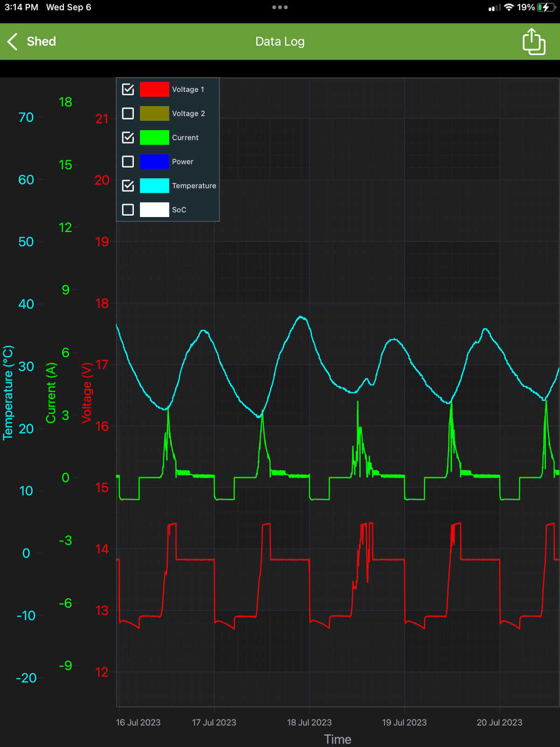560x747 pixels.
Task: Click the blue Power color swatch
Action: coord(154,162)
